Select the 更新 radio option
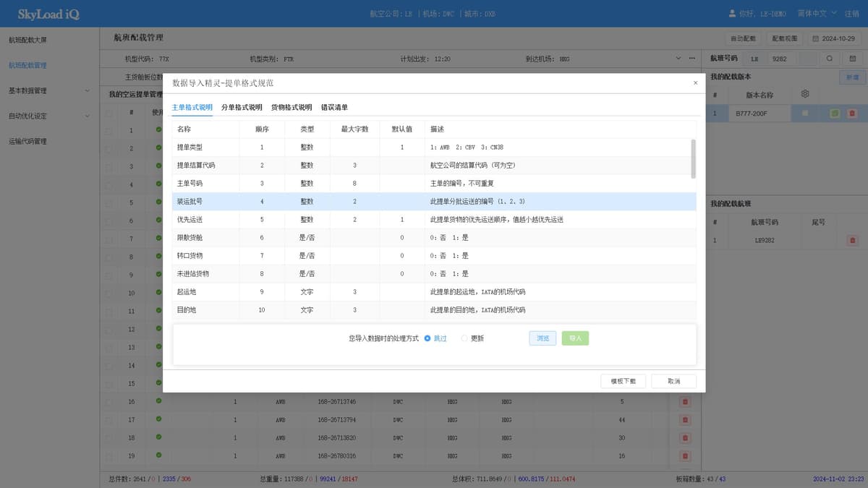 [x=464, y=338]
